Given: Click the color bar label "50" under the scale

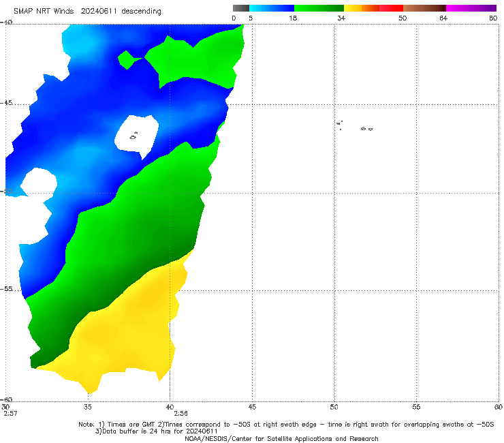Looking at the screenshot, I should pos(403,18).
